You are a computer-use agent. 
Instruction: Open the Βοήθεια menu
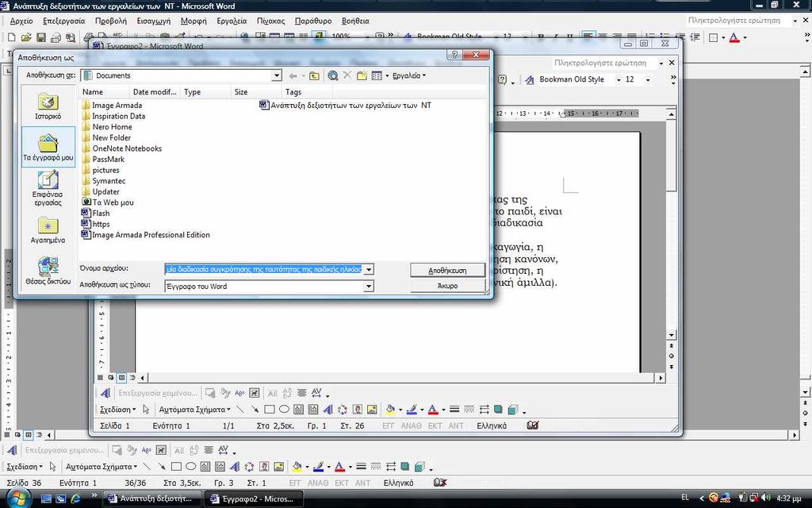point(355,21)
